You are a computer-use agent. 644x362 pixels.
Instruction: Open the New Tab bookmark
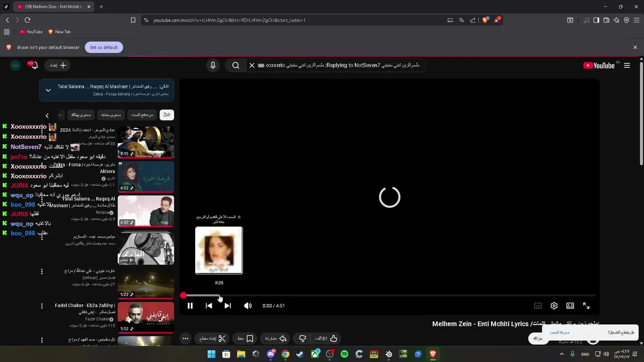coord(59,32)
